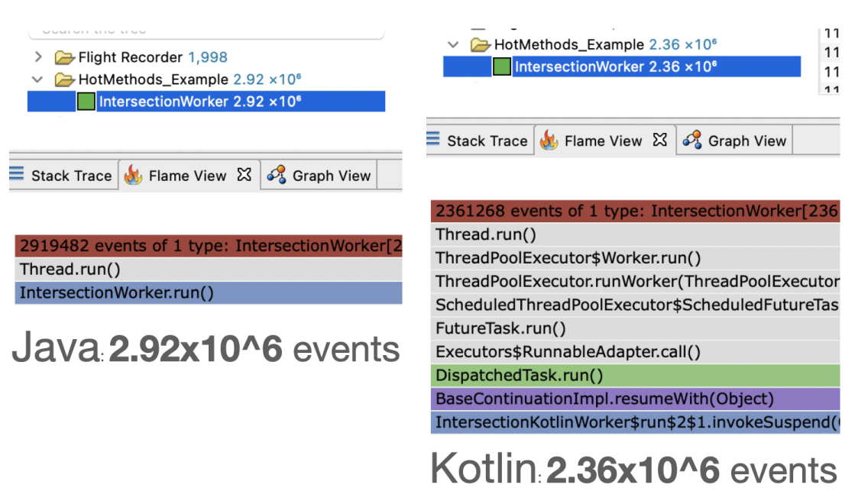The height and width of the screenshot is (504, 855).
Task: Click stack lines icon in Kotlin panel
Action: point(433,139)
